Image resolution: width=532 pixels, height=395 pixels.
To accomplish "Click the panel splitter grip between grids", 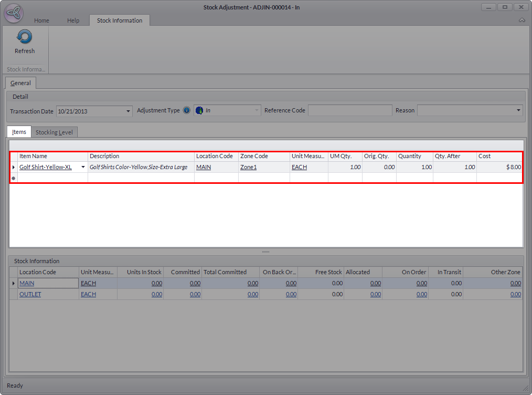I will coord(265,252).
